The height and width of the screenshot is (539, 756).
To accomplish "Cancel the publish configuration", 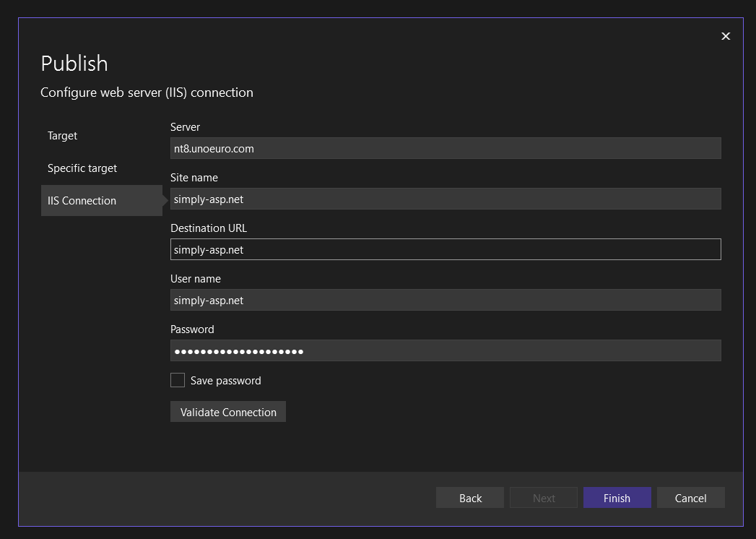I will coord(690,498).
